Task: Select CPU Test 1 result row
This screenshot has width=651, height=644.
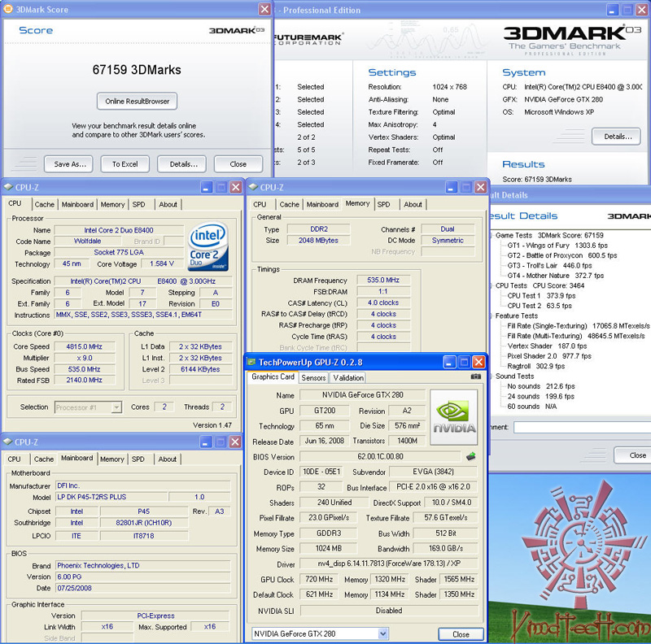Action: [541, 295]
